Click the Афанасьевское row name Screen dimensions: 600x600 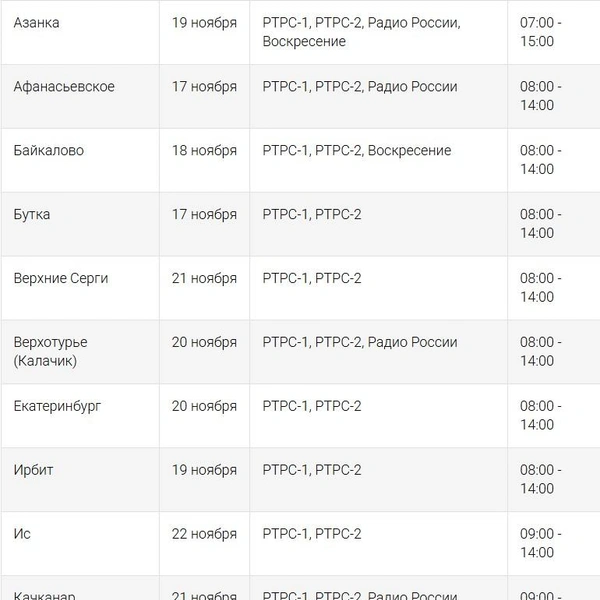(64, 87)
